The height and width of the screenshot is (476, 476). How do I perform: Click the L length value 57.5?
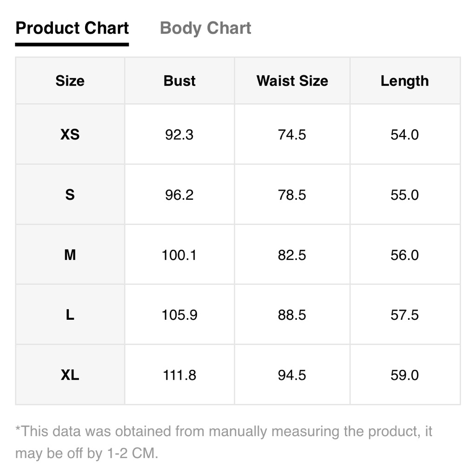coord(405,315)
